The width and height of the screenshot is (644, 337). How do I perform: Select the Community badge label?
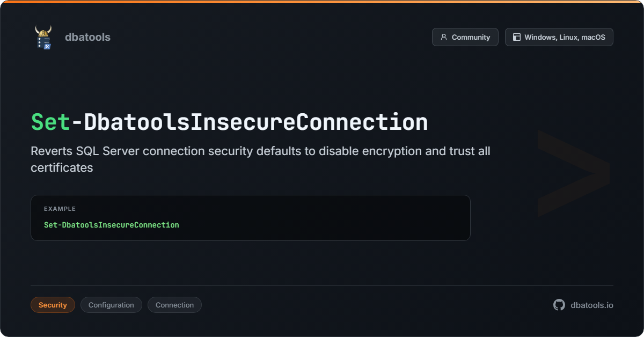[x=471, y=37]
